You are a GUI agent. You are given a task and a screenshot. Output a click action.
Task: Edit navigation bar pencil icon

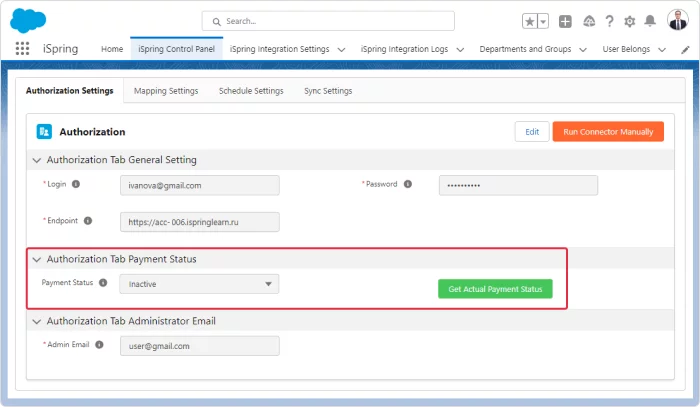[x=685, y=50]
